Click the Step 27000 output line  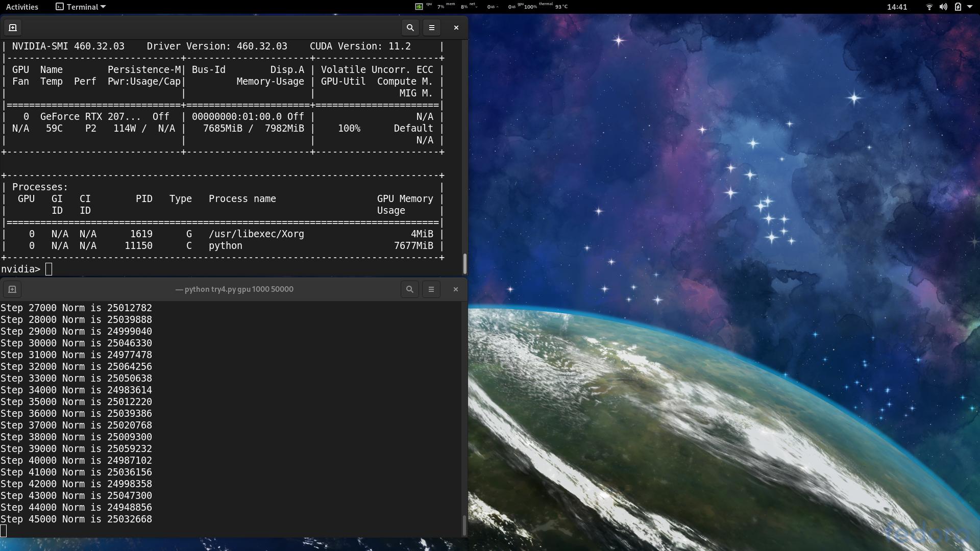[x=76, y=308]
